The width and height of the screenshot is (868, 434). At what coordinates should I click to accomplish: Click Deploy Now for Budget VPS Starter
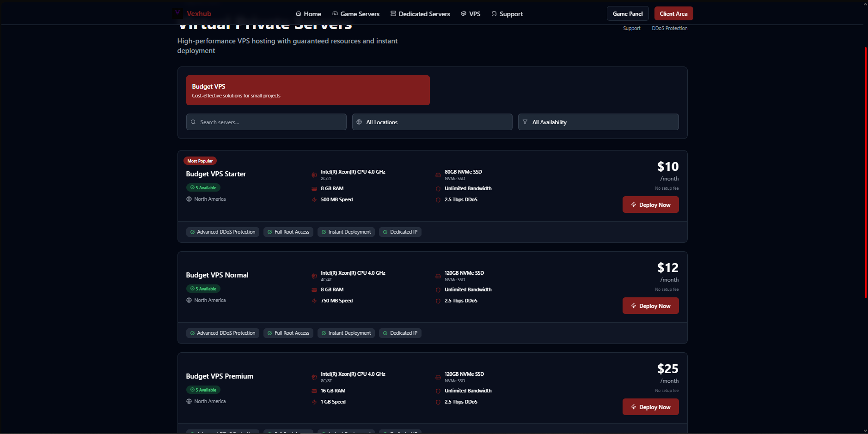[x=650, y=205]
